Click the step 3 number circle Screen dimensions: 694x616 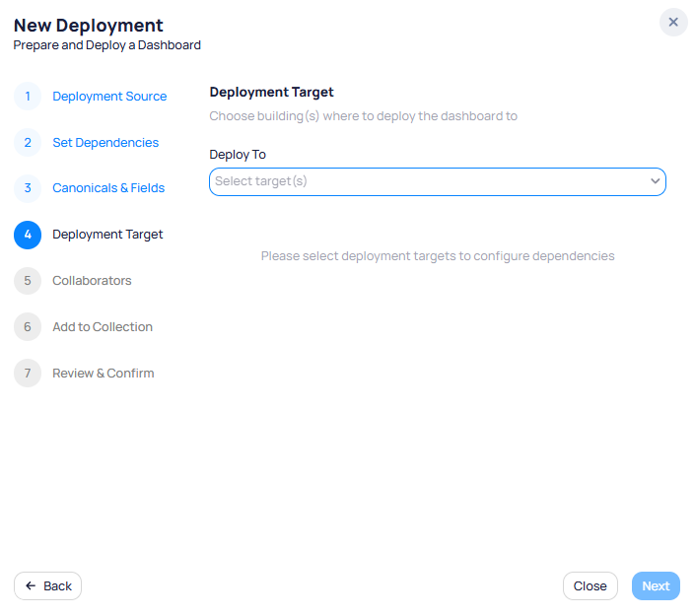click(28, 188)
